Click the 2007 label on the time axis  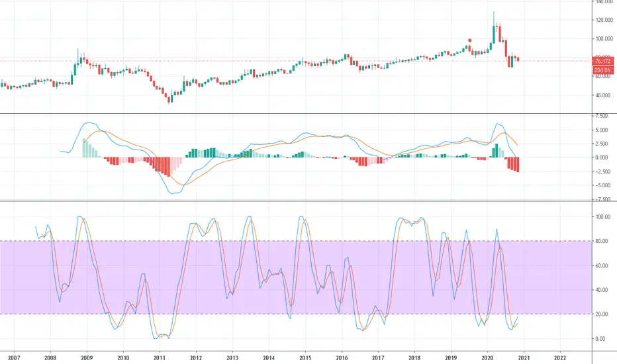coord(14,357)
